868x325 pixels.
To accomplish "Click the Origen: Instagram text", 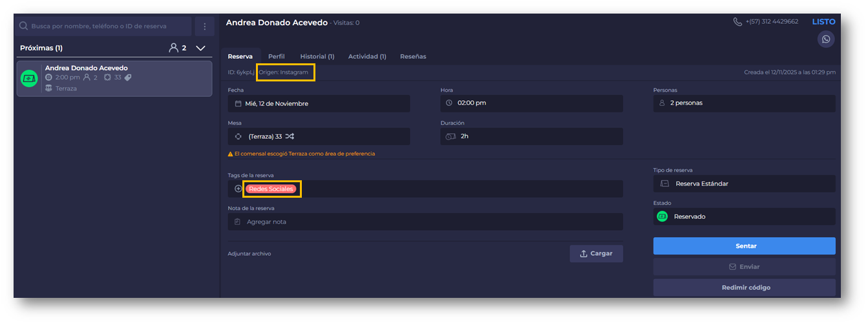I will 283,72.
